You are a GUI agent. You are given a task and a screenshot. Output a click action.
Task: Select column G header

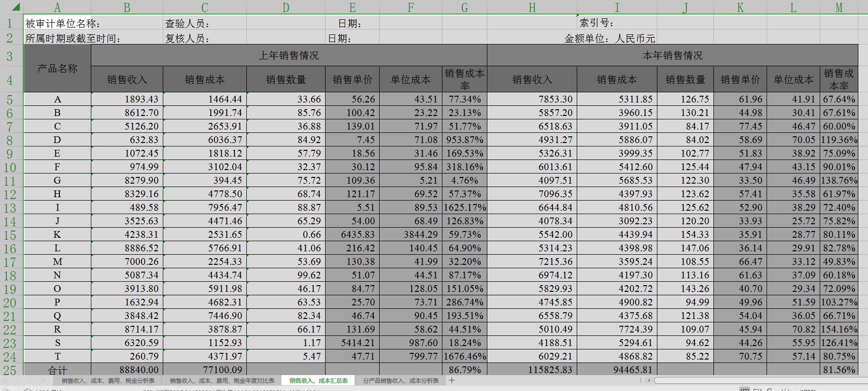click(x=465, y=7)
